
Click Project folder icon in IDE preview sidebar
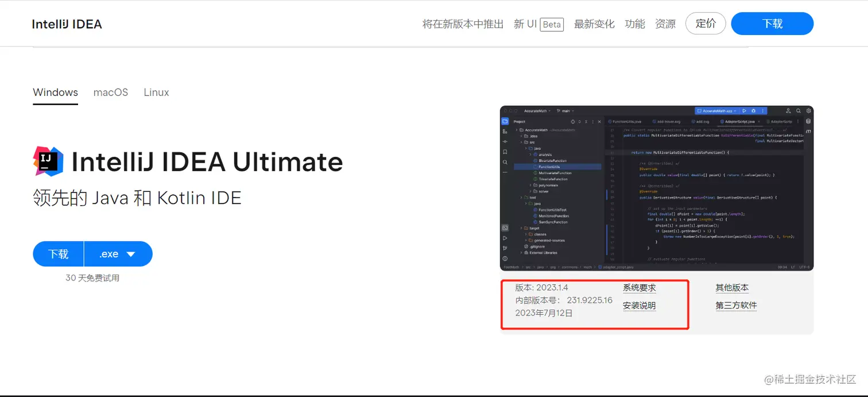tap(505, 121)
